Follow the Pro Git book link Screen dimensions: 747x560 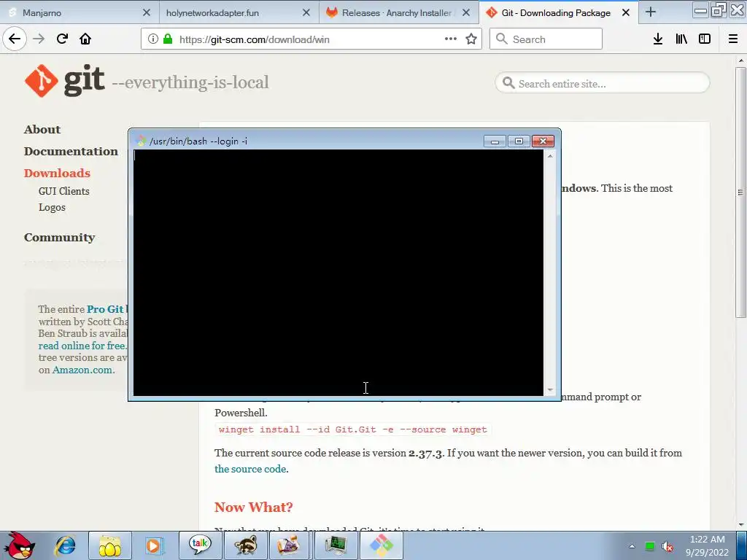107,309
